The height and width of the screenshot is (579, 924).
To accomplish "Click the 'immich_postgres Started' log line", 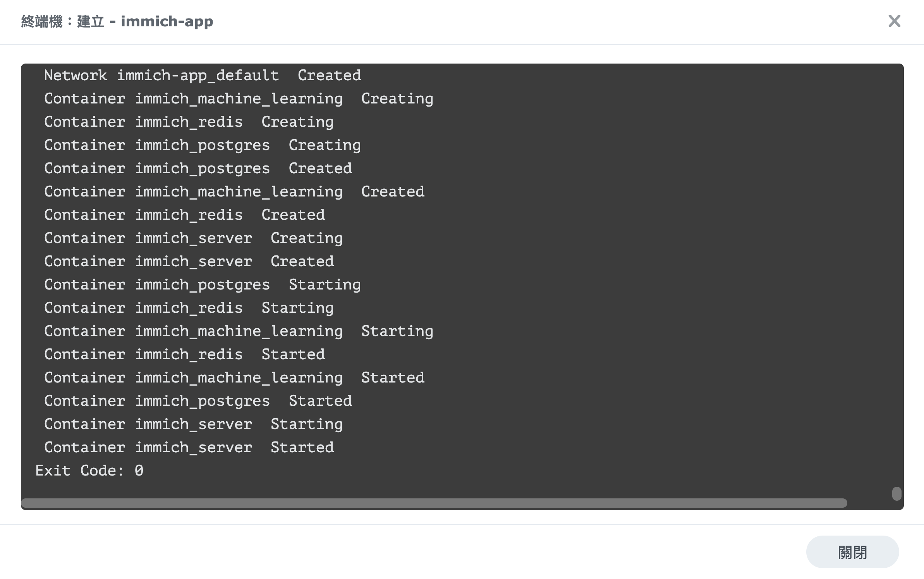I will 198,401.
